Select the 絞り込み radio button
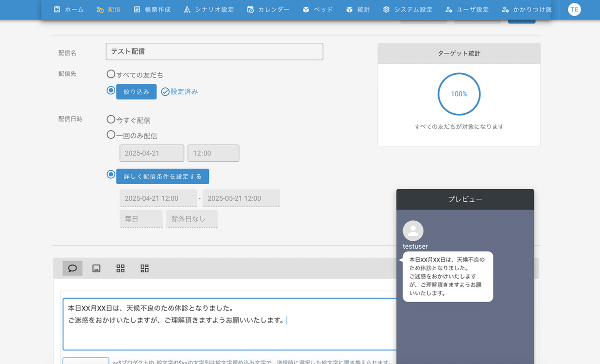This screenshot has height=364, width=600. click(111, 90)
